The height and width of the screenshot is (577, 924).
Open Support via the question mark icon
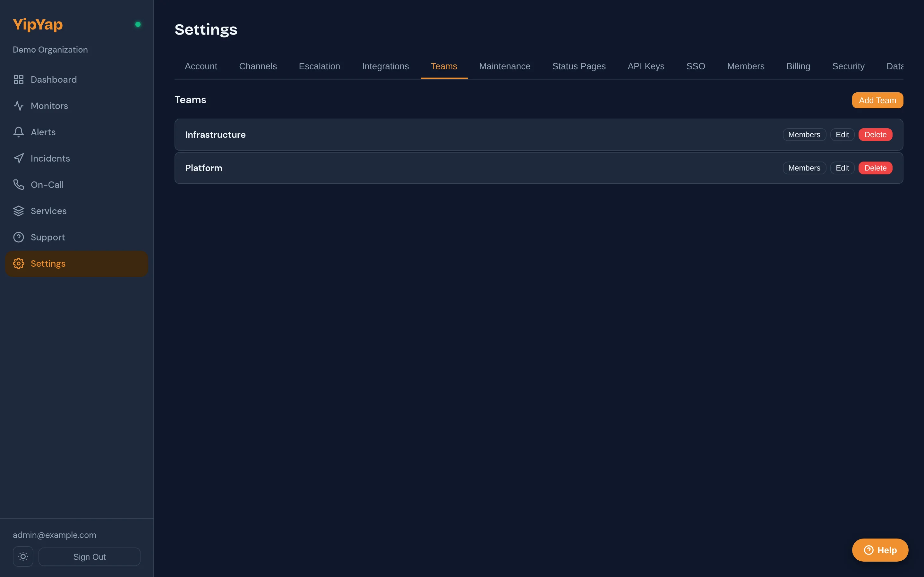pos(19,237)
